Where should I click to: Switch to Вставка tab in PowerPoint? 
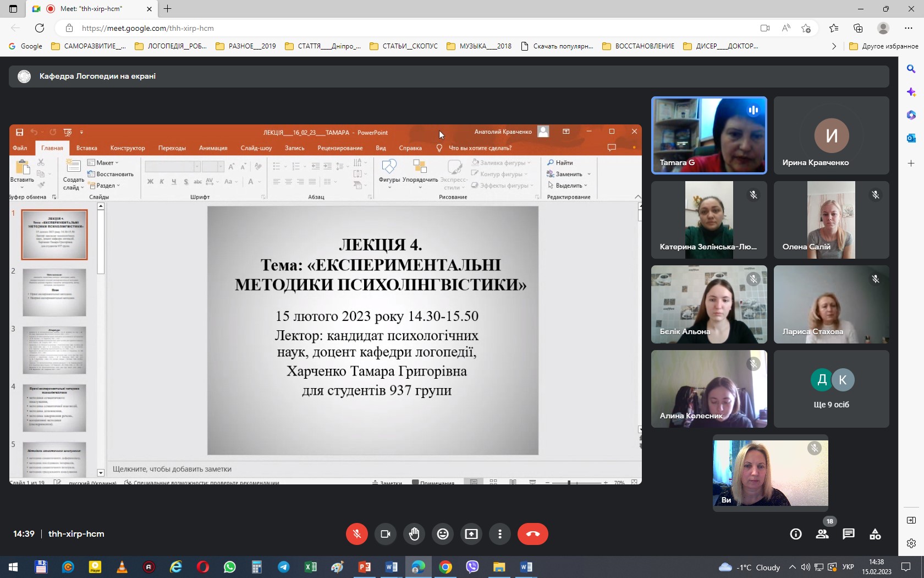click(86, 148)
